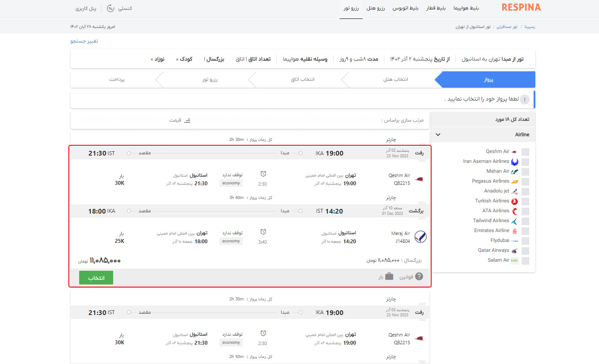Switch to the رزرو هتل tab

pos(377,8)
